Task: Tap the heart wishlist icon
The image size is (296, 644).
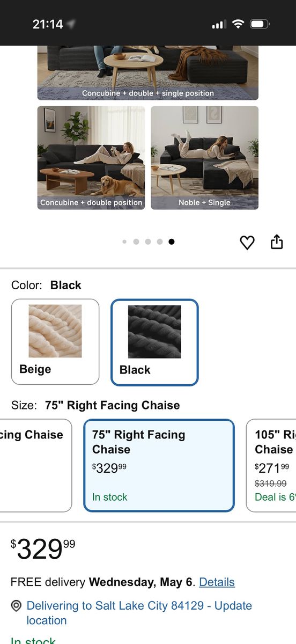Action: point(247,243)
